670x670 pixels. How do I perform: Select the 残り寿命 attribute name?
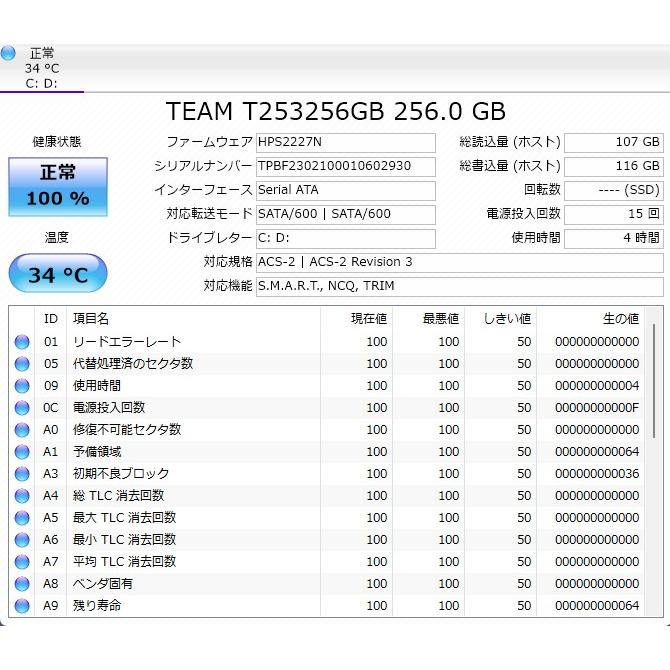pyautogui.click(x=97, y=605)
